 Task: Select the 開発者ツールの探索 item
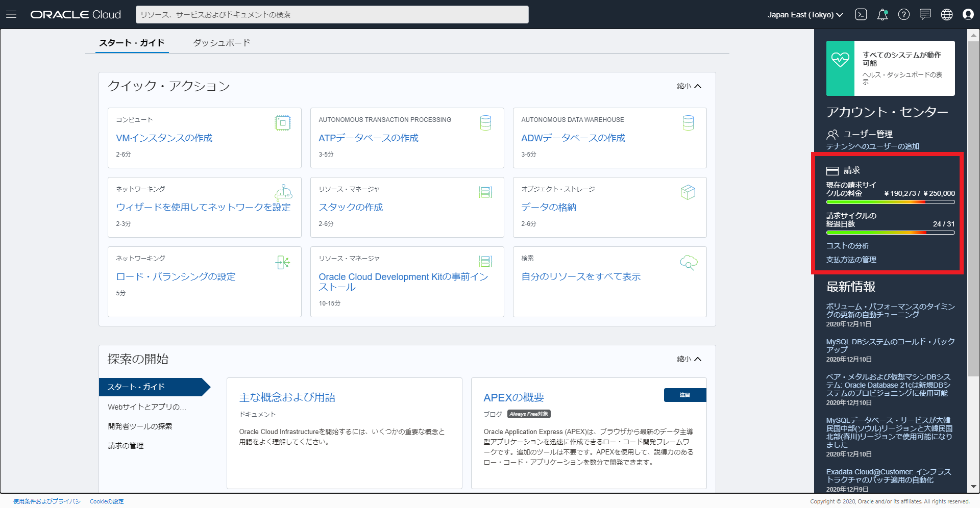coord(140,426)
